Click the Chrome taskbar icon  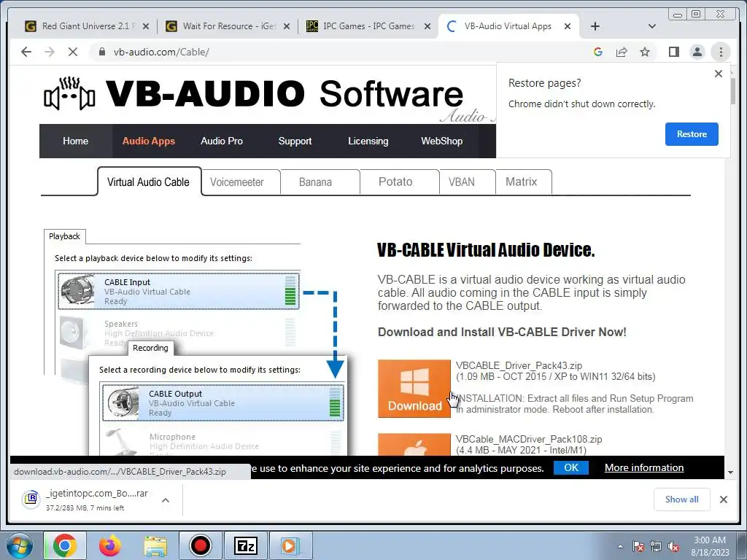click(65, 545)
